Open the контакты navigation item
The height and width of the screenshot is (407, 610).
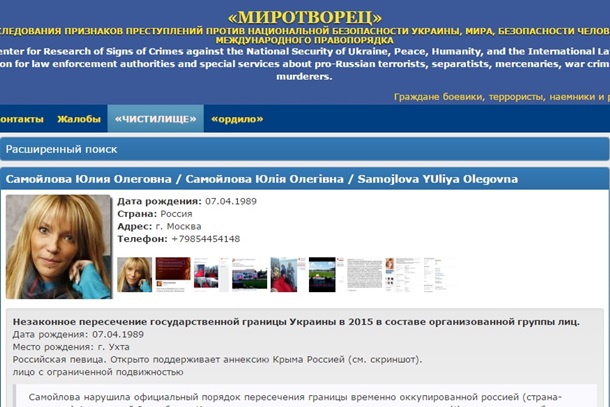pos(20,119)
